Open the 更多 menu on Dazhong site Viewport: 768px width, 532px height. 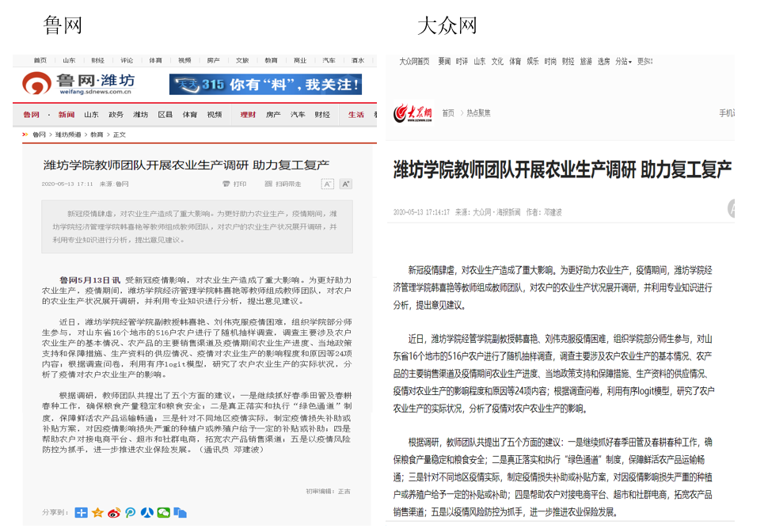click(x=644, y=61)
